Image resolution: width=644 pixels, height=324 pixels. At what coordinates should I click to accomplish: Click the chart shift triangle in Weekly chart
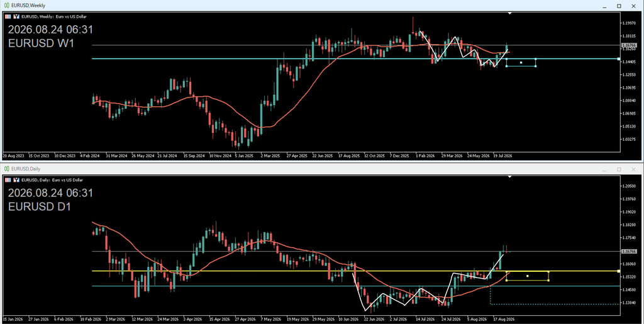pyautogui.click(x=509, y=14)
